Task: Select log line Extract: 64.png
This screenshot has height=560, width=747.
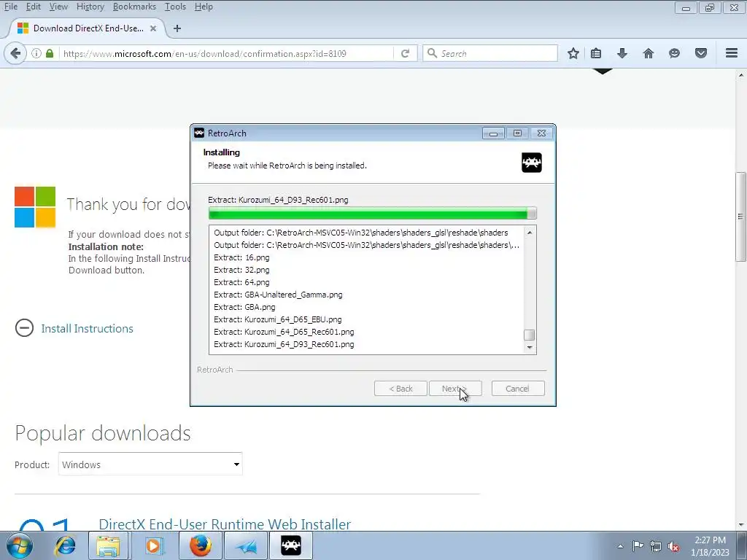Action: (241, 282)
